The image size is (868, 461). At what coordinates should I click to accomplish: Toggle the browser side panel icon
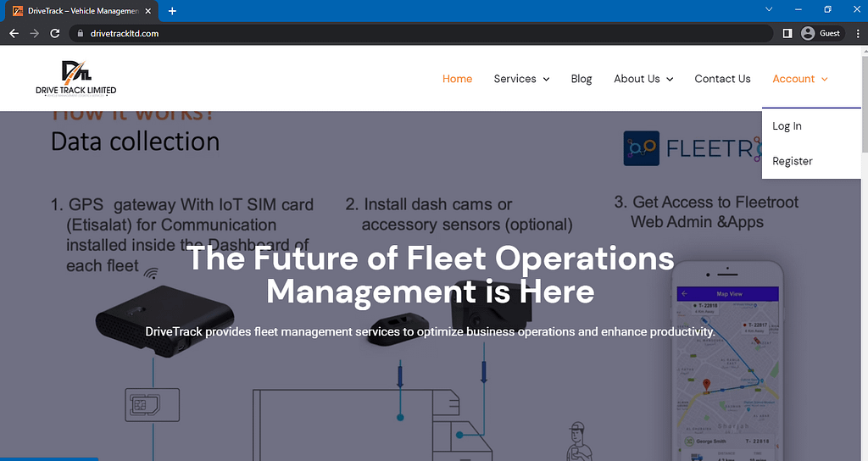click(787, 33)
